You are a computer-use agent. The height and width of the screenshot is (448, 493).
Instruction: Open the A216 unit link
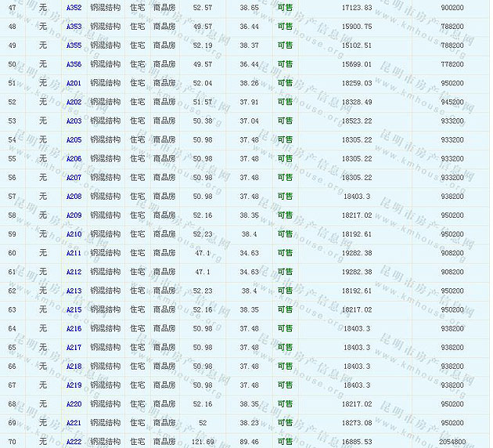[74, 329]
